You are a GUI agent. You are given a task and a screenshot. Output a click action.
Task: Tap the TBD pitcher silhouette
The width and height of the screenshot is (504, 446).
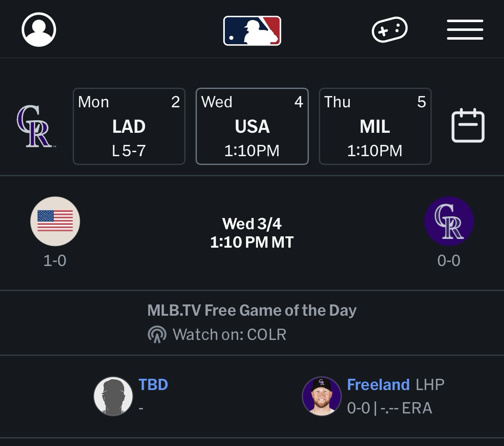coord(113,396)
